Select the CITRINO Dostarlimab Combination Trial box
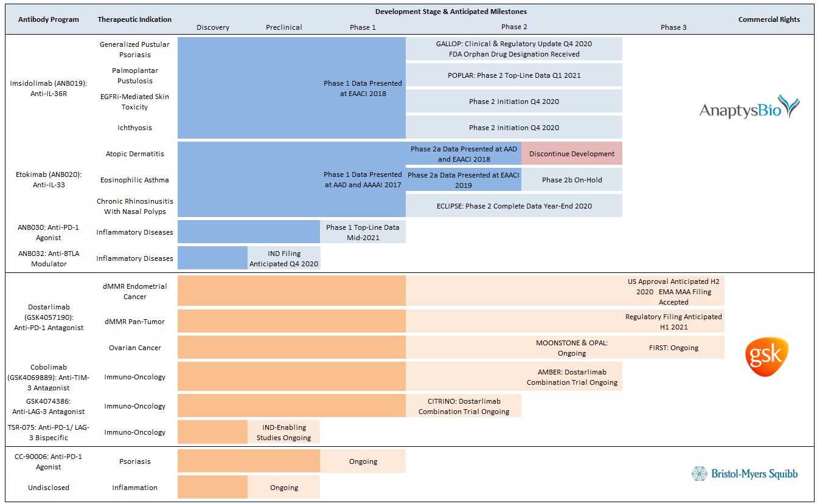Viewport: 817px width, 504px height. click(x=464, y=406)
